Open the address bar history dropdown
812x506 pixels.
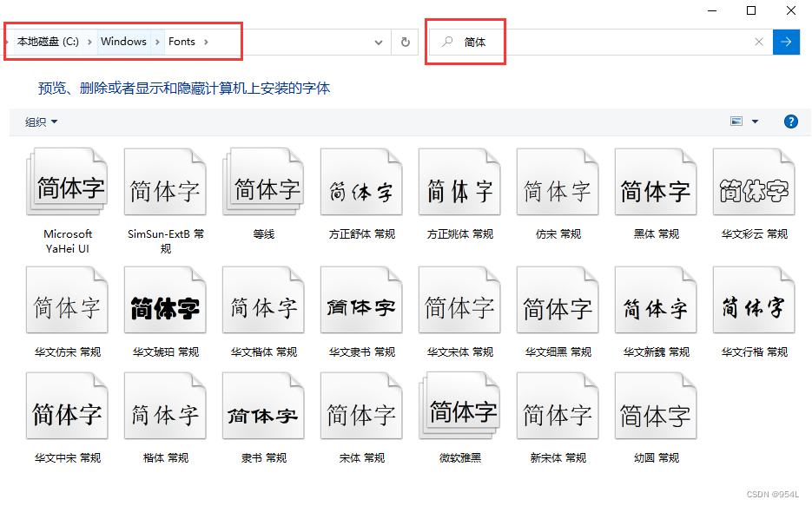point(378,41)
